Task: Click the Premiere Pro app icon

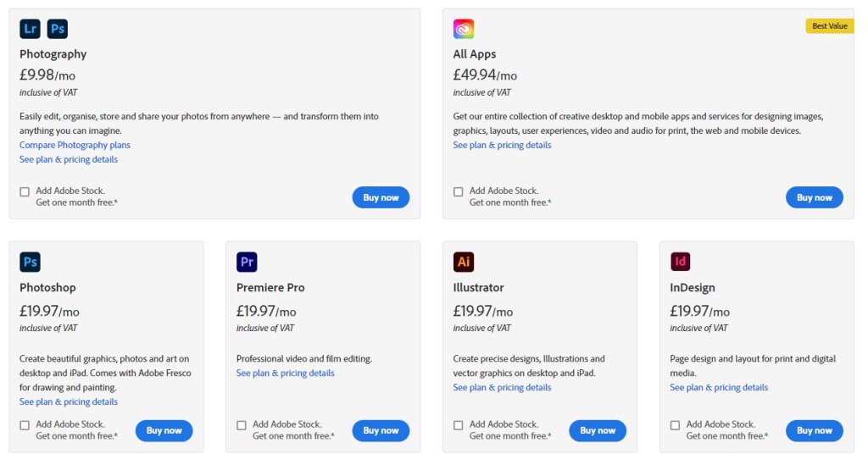Action: [247, 262]
